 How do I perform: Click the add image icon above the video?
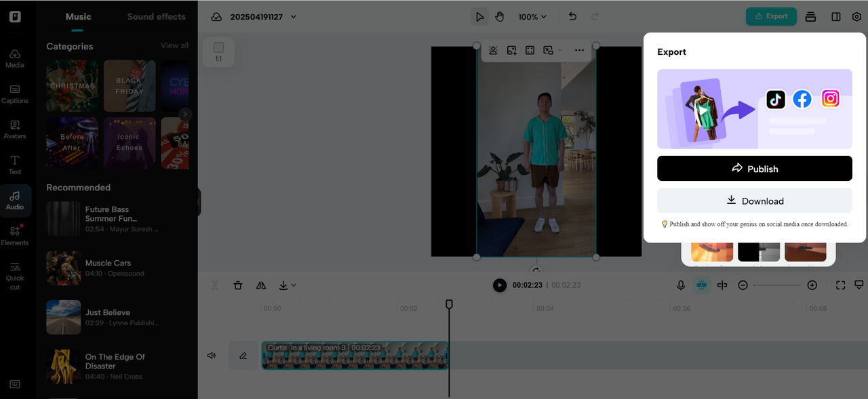coord(511,50)
